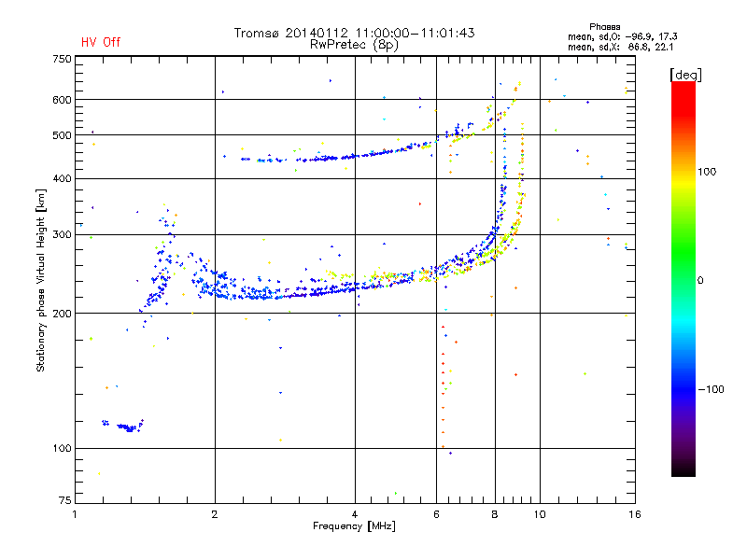Click the height axis tick "75"
The width and height of the screenshot is (747, 560).
click(64, 500)
